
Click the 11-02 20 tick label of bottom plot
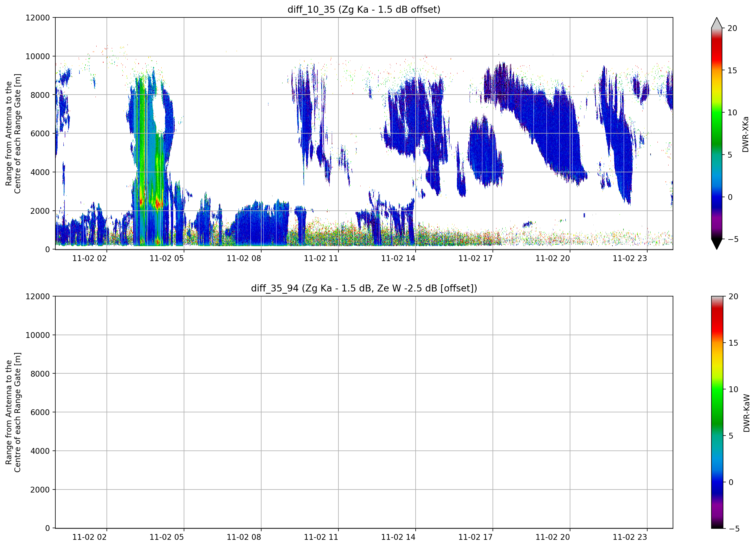tap(552, 537)
